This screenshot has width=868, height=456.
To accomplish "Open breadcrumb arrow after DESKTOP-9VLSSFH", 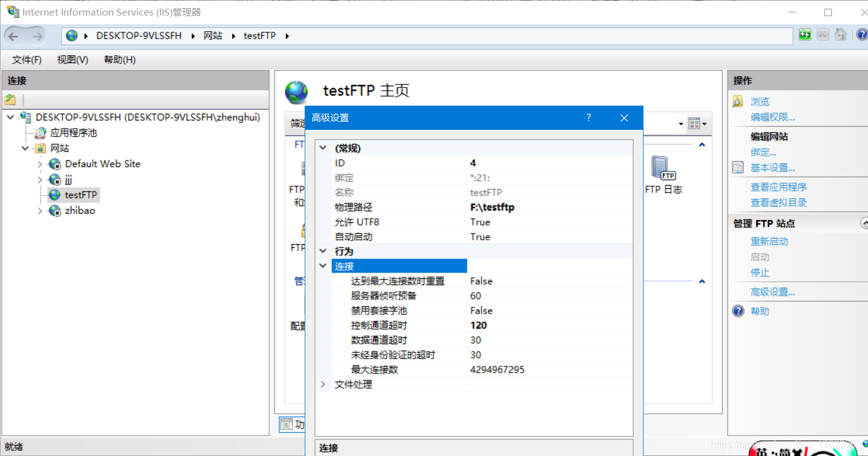I will click(193, 35).
